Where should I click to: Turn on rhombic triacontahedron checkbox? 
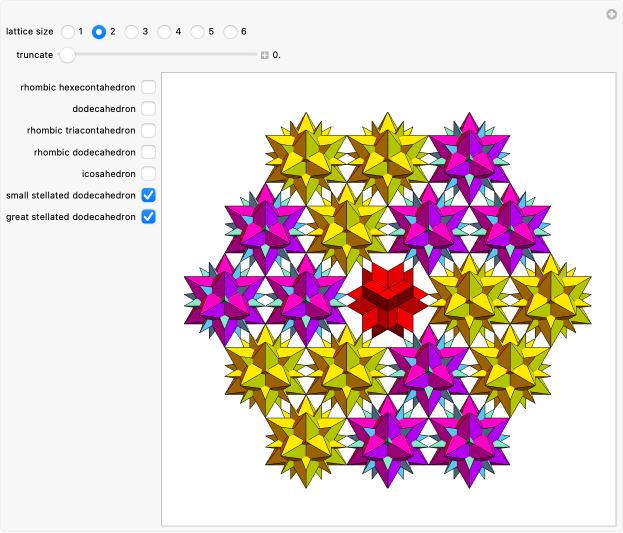tap(148, 130)
